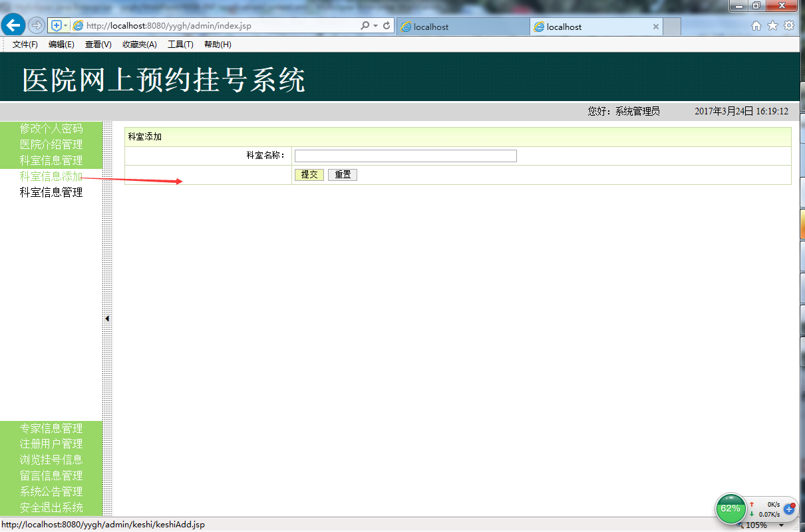Viewport: 805px width, 532px height.
Task: Open the browser Home icon
Action: pyautogui.click(x=756, y=25)
